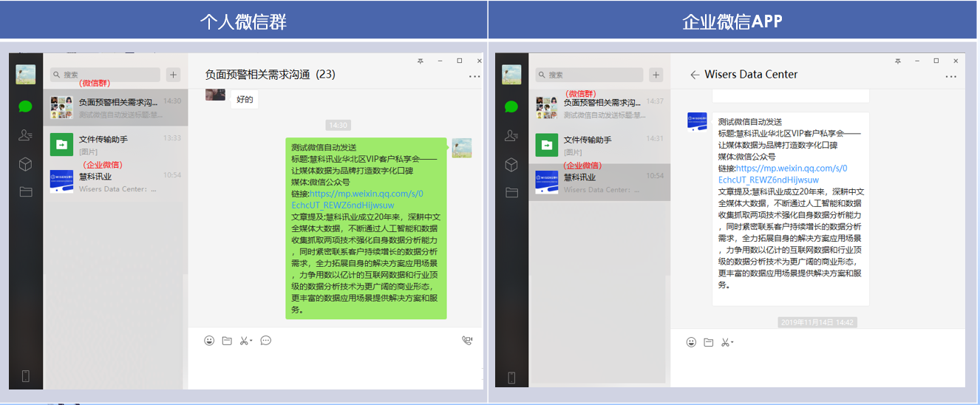Open chat history bubble icon in left toolbar
The image size is (980, 405).
pos(266,341)
